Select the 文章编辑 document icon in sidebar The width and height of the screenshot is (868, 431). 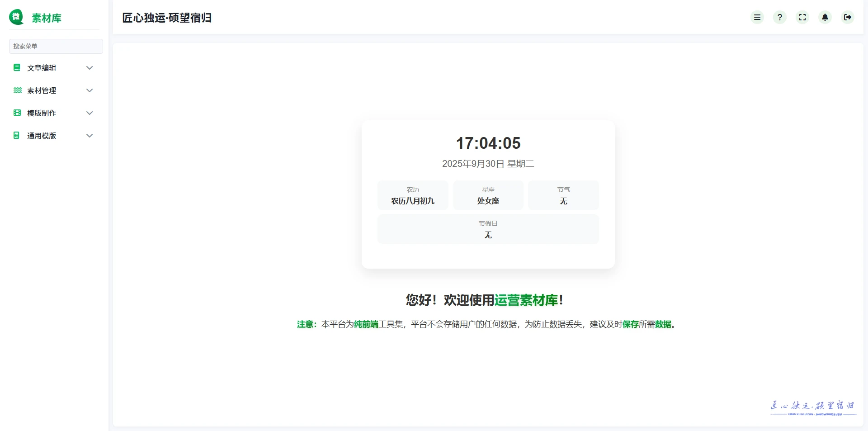click(x=17, y=67)
